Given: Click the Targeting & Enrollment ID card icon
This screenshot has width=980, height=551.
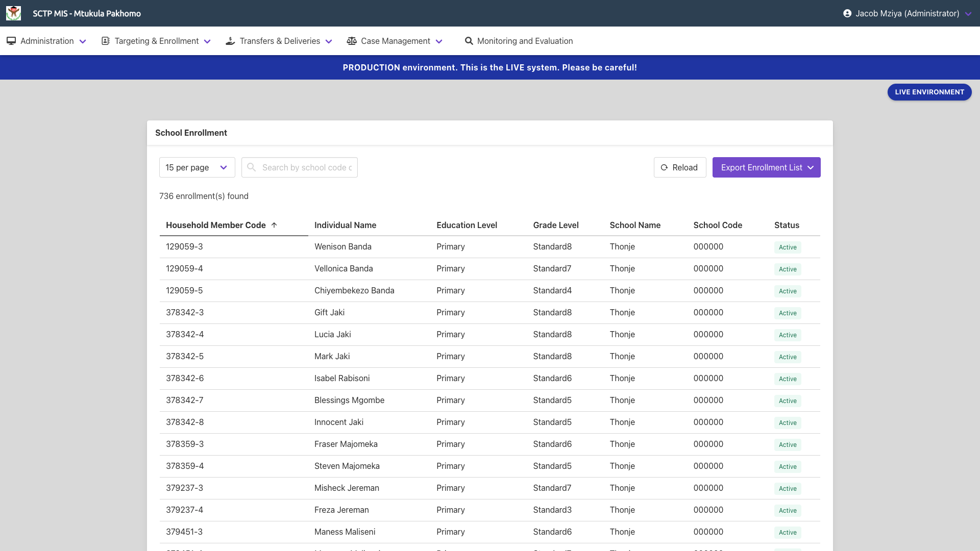Looking at the screenshot, I should tap(106, 41).
